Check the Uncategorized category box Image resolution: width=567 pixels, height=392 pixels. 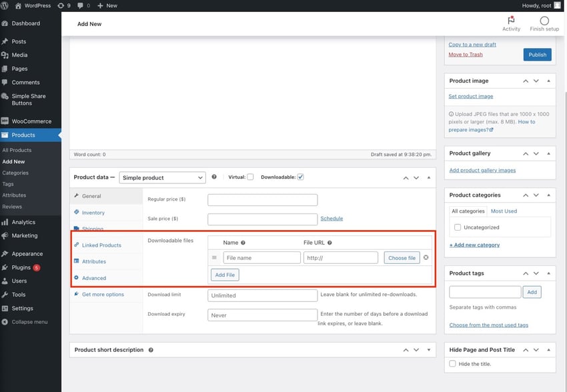click(458, 227)
